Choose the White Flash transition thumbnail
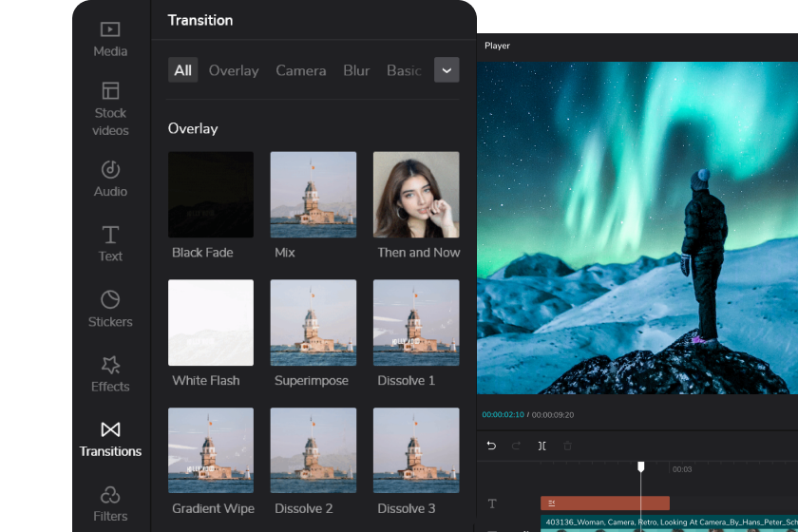This screenshot has height=532, width=798. point(211,322)
